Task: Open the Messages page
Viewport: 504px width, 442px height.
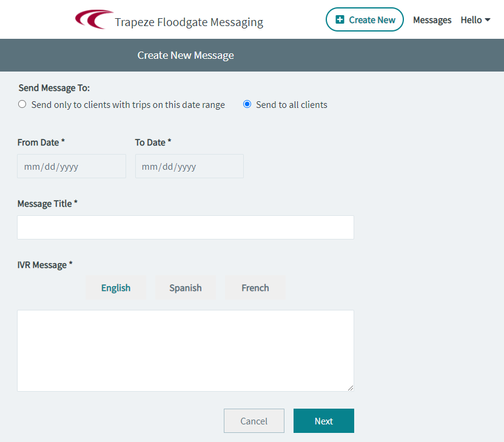Action: 432,19
